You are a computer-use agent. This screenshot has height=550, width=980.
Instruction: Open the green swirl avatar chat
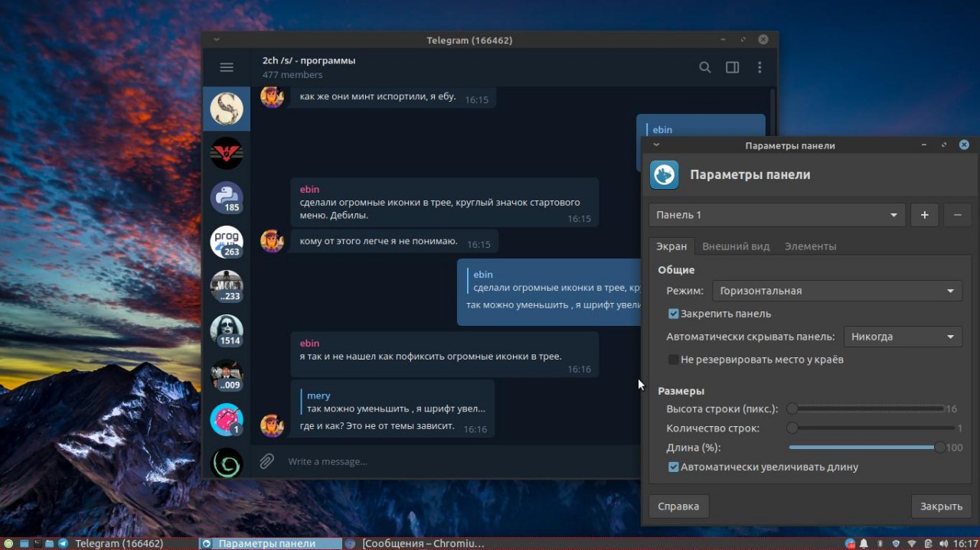(227, 464)
